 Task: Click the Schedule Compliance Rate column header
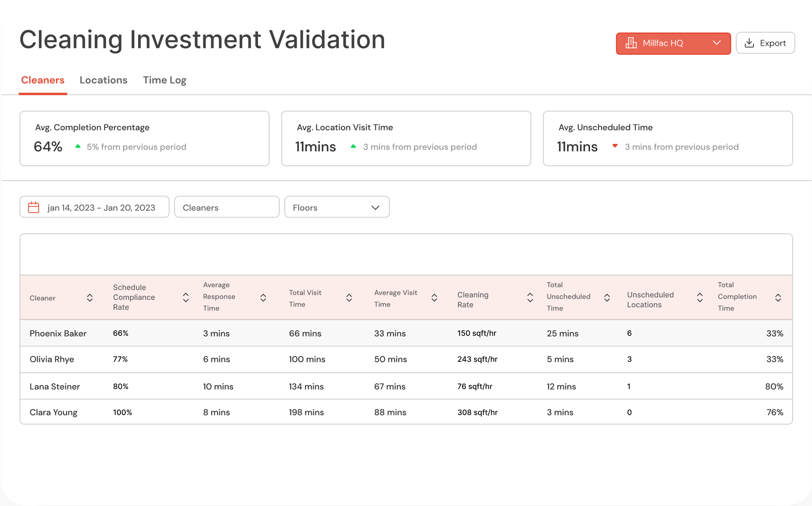click(x=134, y=297)
